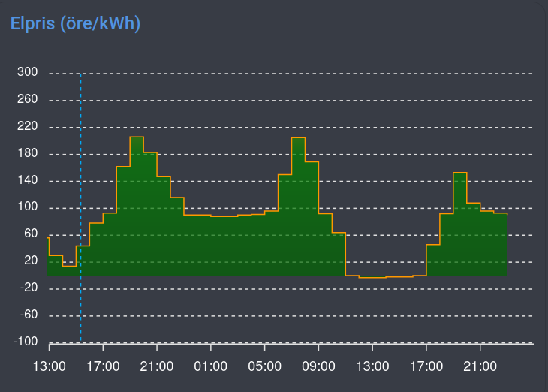Click the rightmost 17:00 x-axis label
Screen dimensions: 548x392
coord(426,367)
